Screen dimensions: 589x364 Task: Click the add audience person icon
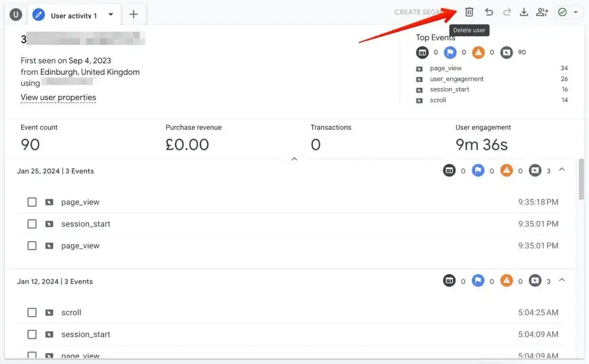coord(542,12)
